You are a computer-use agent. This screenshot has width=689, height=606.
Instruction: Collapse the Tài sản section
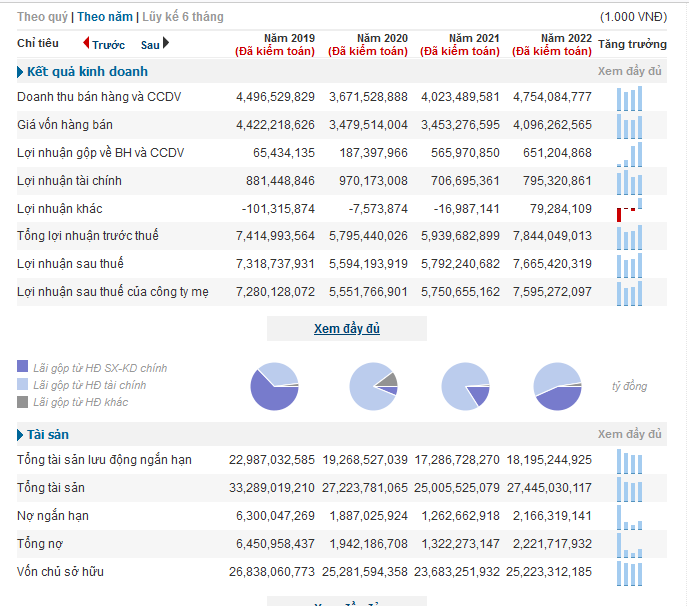coord(20,435)
